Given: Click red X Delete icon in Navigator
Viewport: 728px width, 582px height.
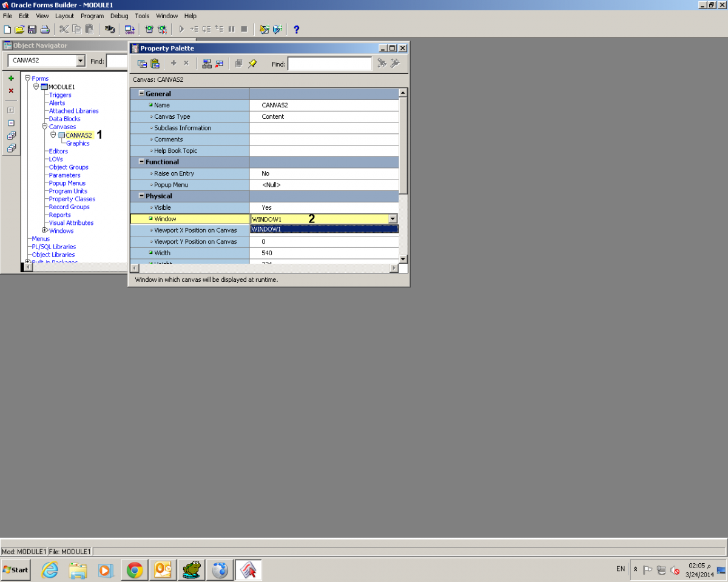Looking at the screenshot, I should 11,90.
